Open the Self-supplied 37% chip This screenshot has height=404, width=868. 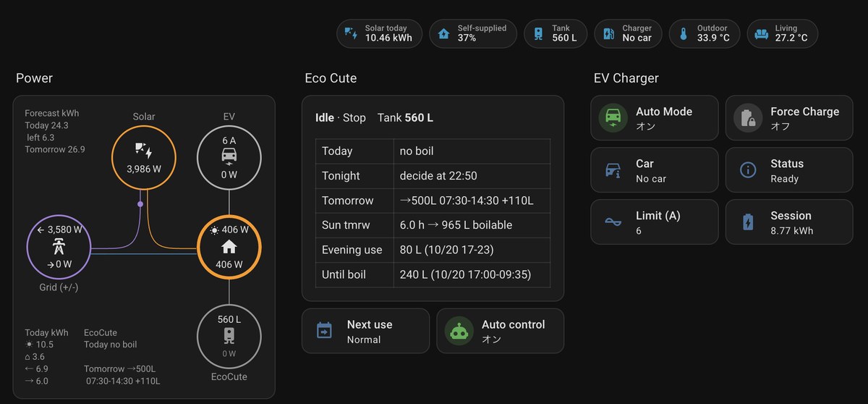[x=473, y=33]
